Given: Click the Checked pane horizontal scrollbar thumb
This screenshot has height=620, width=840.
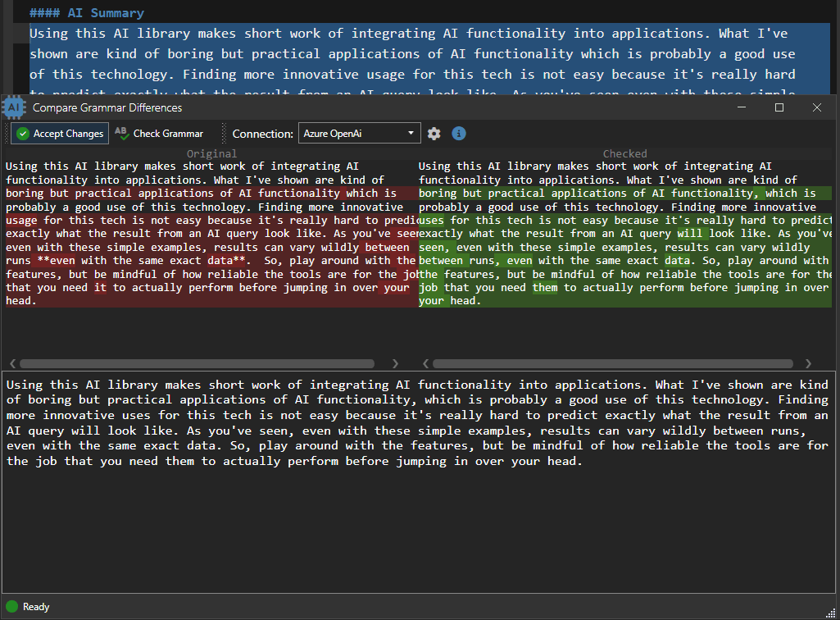Looking at the screenshot, I should [x=612, y=363].
